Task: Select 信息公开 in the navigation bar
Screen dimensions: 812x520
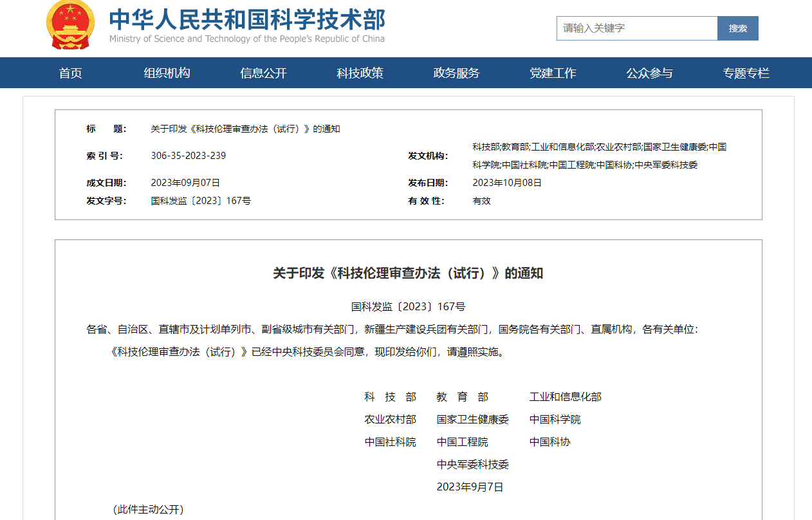Action: pos(263,73)
